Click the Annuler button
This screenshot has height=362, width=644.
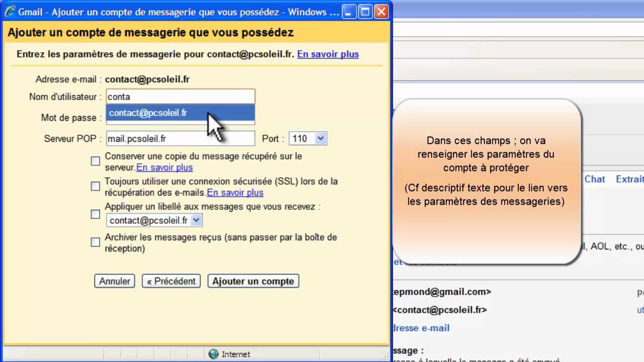pos(115,281)
